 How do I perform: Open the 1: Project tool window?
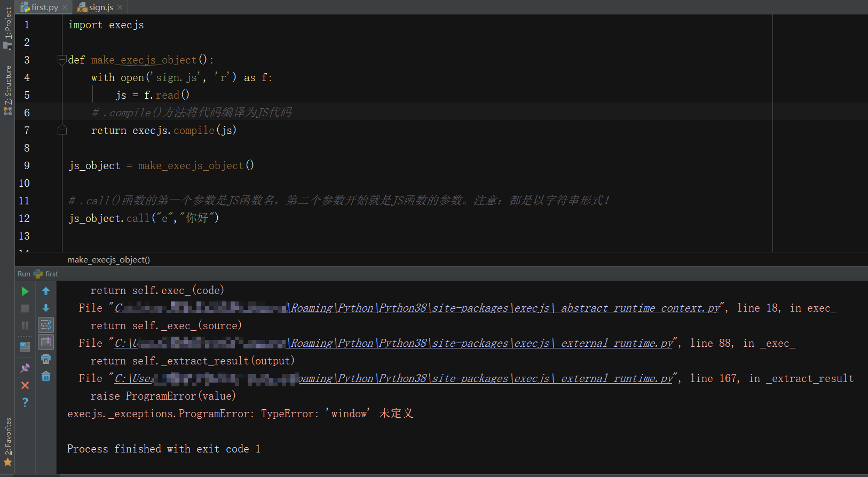tap(7, 27)
